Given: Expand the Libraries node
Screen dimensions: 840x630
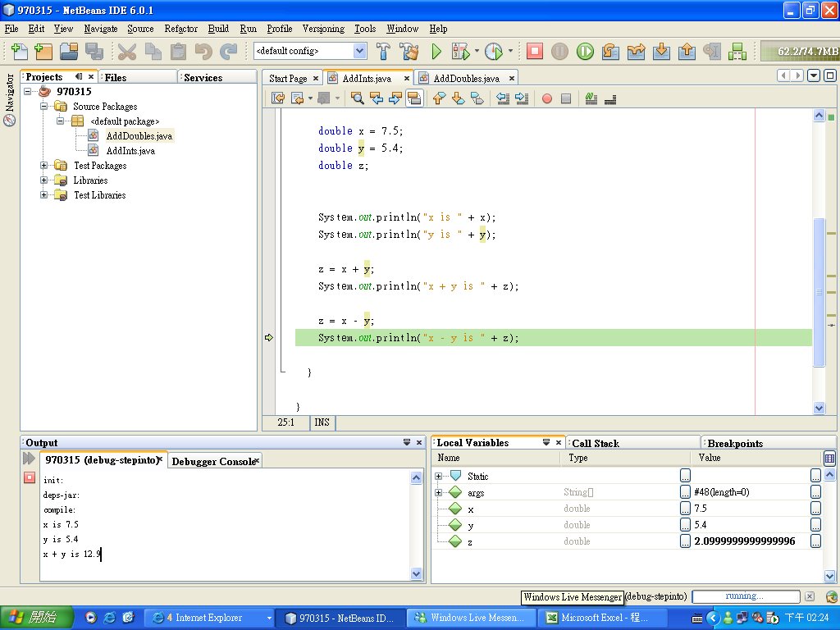Looking at the screenshot, I should (x=44, y=180).
